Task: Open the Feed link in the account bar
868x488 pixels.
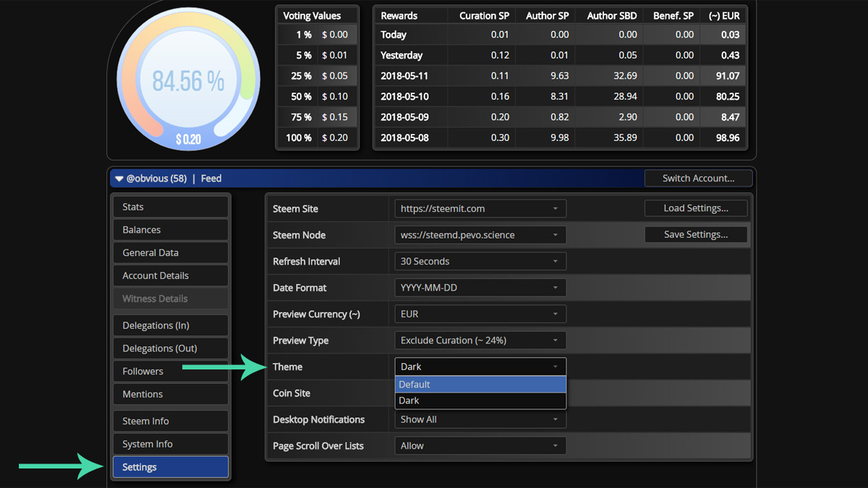Action: tap(211, 179)
